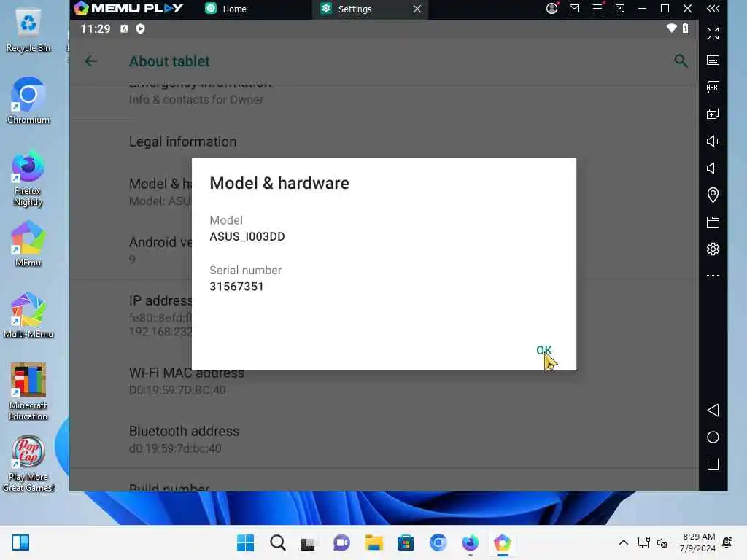This screenshot has height=560, width=747.
Task: Select Wi-Fi MAC address entry
Action: 384,381
